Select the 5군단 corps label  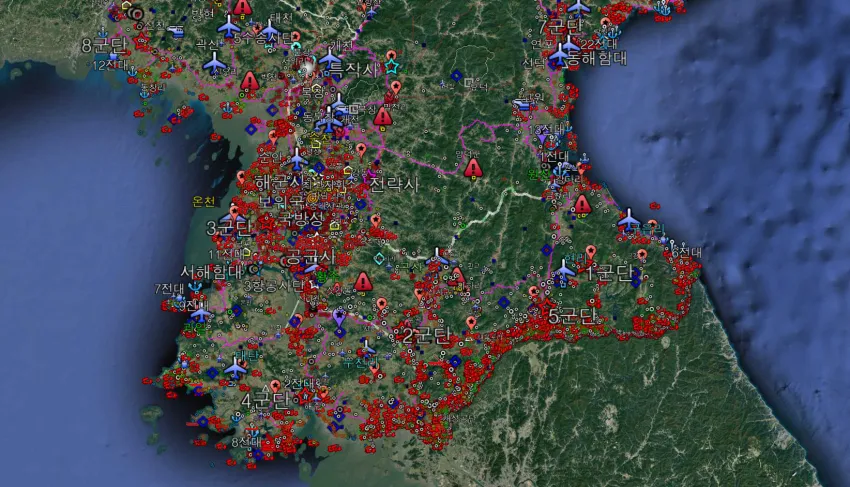[x=572, y=316]
